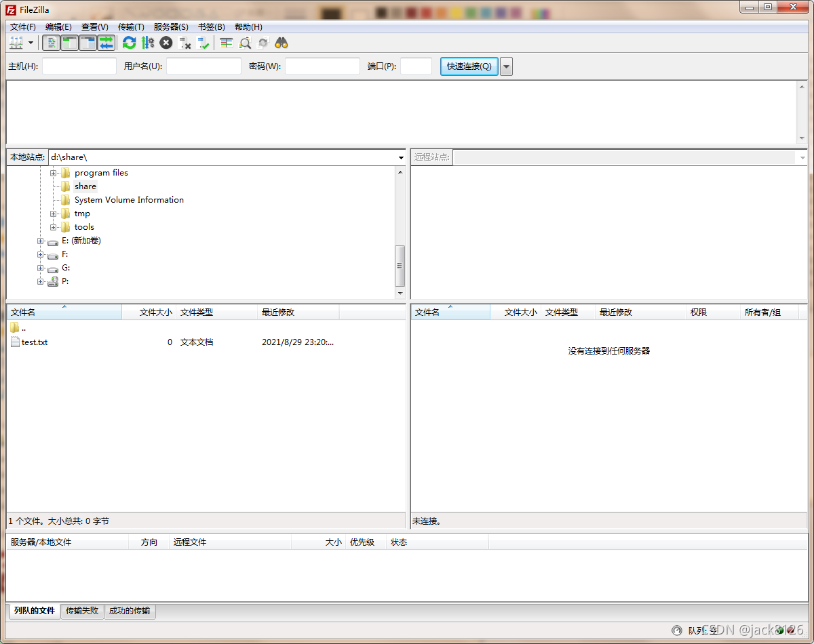The height and width of the screenshot is (644, 814).
Task: Expand the tmp folder node
Action: pyautogui.click(x=54, y=214)
